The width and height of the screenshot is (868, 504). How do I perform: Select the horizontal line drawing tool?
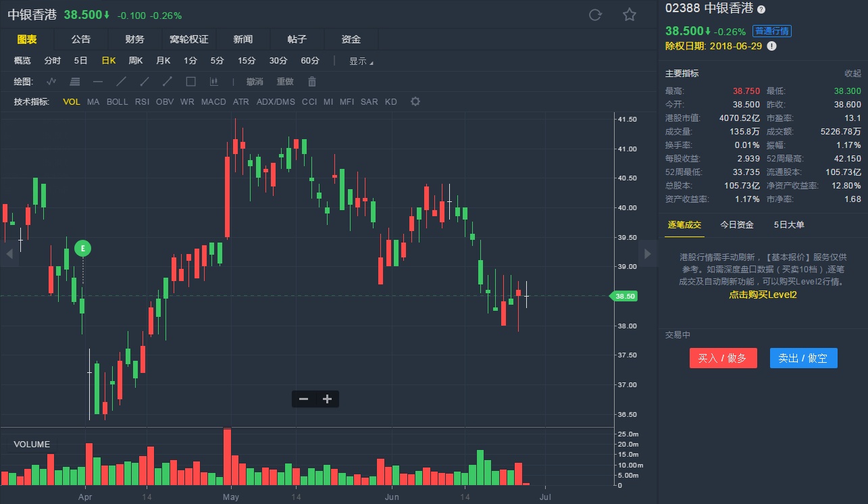[98, 82]
